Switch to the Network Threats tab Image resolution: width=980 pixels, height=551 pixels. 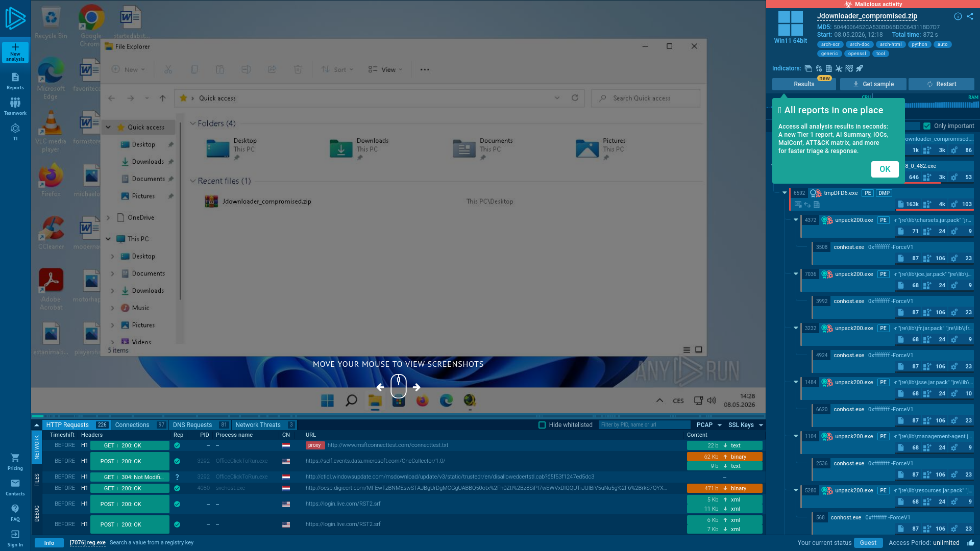tap(264, 425)
